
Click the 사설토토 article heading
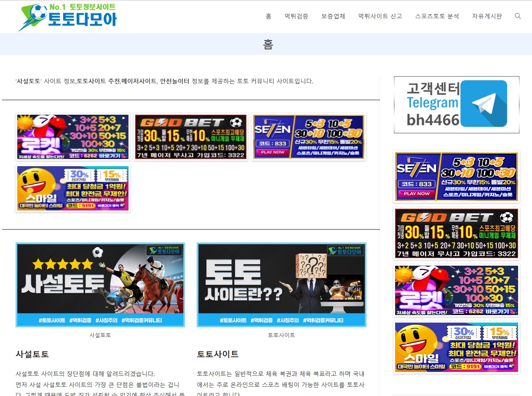(x=32, y=354)
